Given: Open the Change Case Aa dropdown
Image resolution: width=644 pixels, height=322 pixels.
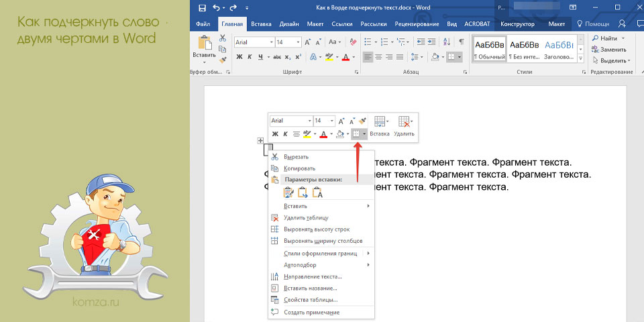Looking at the screenshot, I should coord(334,42).
